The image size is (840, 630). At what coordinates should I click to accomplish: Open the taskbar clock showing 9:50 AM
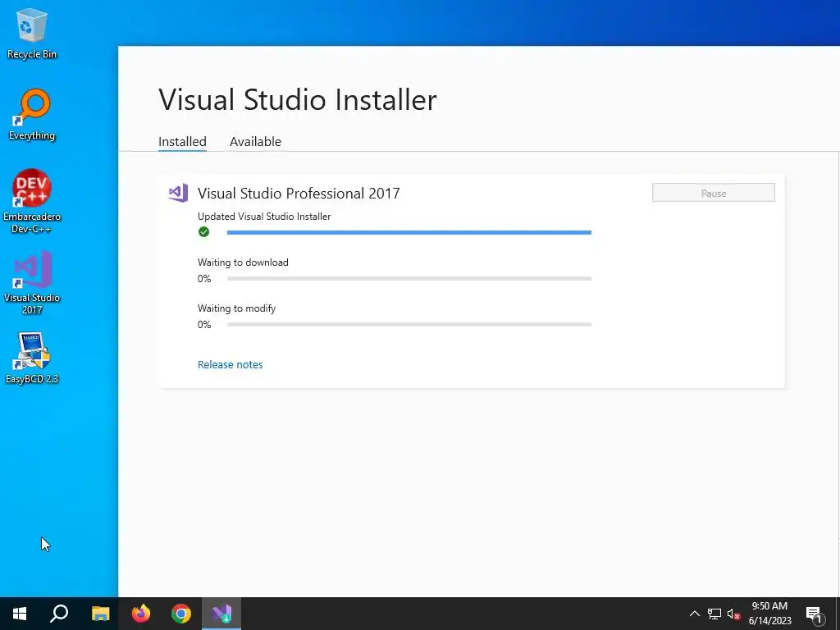pos(769,614)
